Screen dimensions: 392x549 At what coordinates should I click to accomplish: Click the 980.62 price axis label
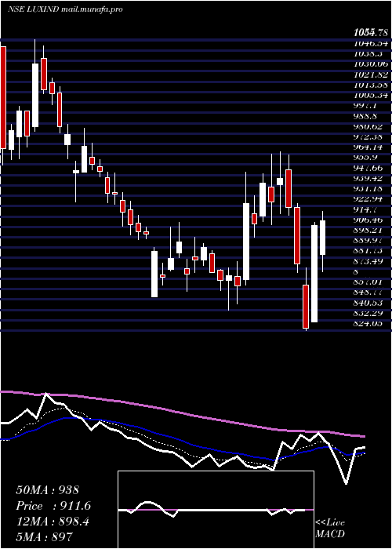click(x=368, y=126)
